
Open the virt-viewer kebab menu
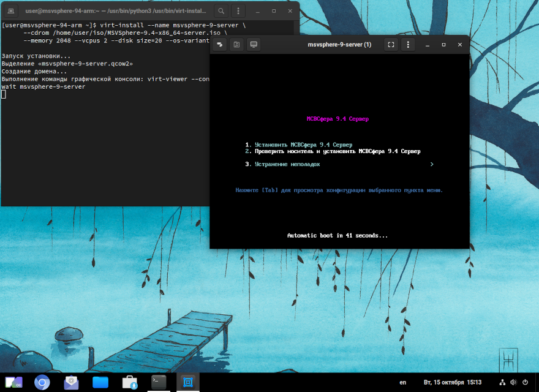coord(408,45)
